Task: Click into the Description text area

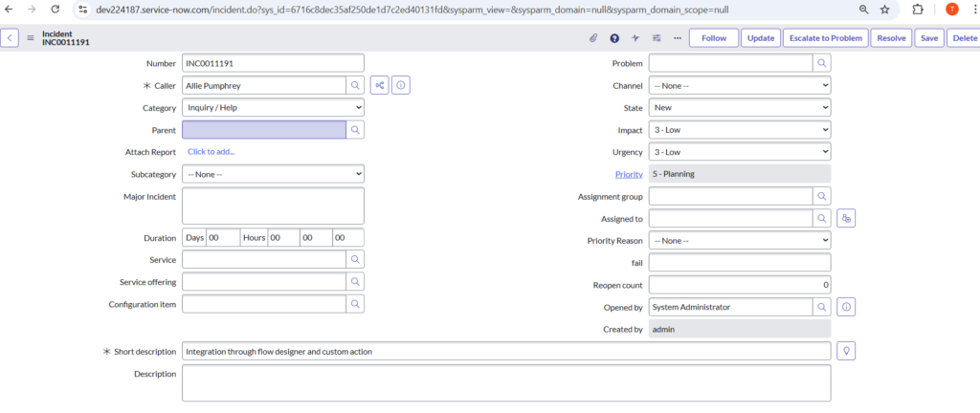Action: [505, 382]
